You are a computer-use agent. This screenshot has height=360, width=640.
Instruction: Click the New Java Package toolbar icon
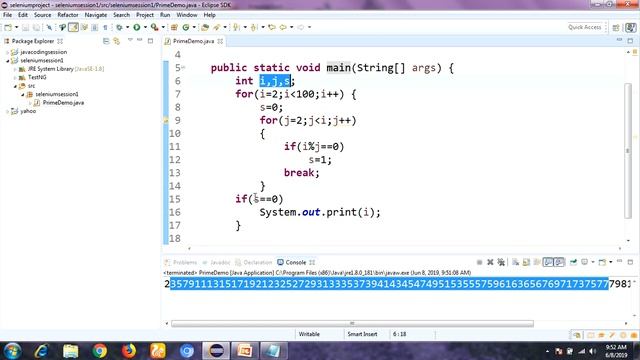pos(174,27)
